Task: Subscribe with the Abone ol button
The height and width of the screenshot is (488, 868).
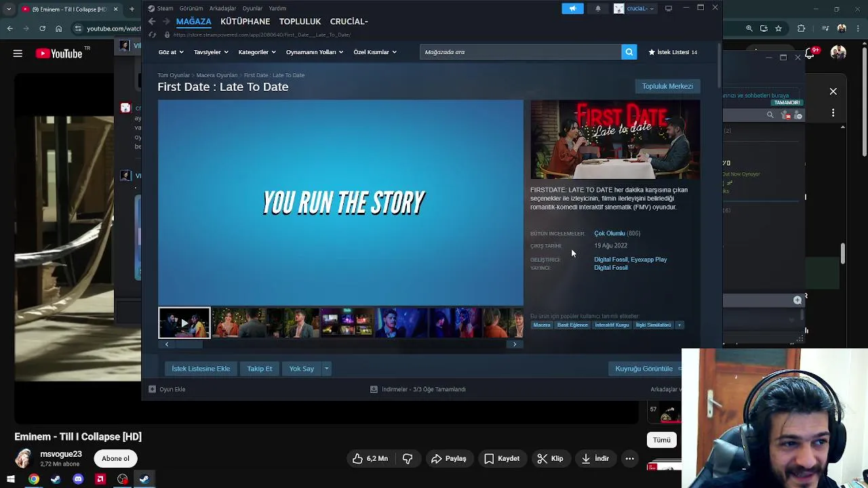Action: [x=115, y=459]
